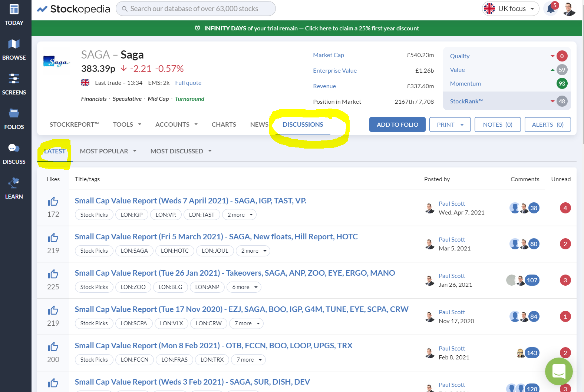Switch to the CHARTS tab
The image size is (584, 392).
224,124
